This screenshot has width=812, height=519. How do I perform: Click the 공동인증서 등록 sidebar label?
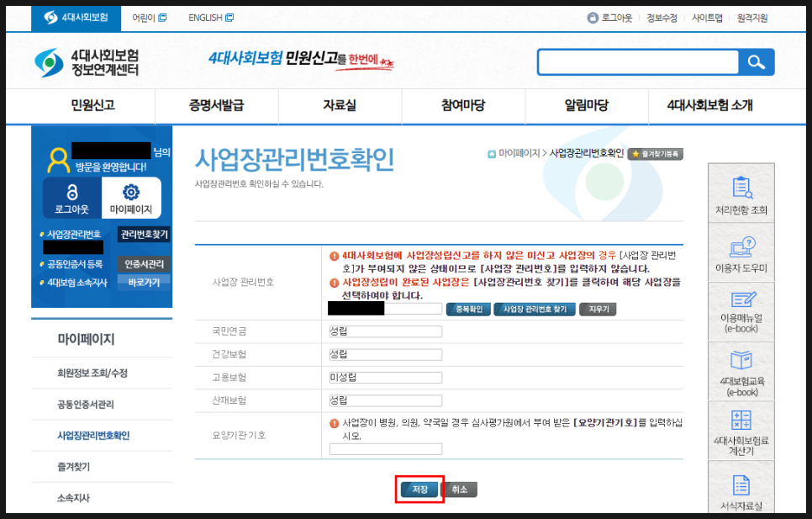coord(75,264)
